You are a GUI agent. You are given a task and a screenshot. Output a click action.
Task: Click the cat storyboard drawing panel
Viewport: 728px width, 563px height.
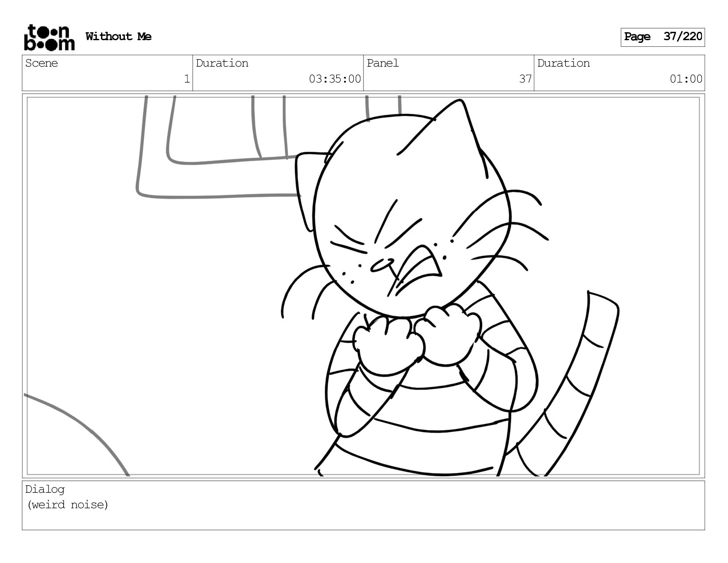tap(363, 286)
